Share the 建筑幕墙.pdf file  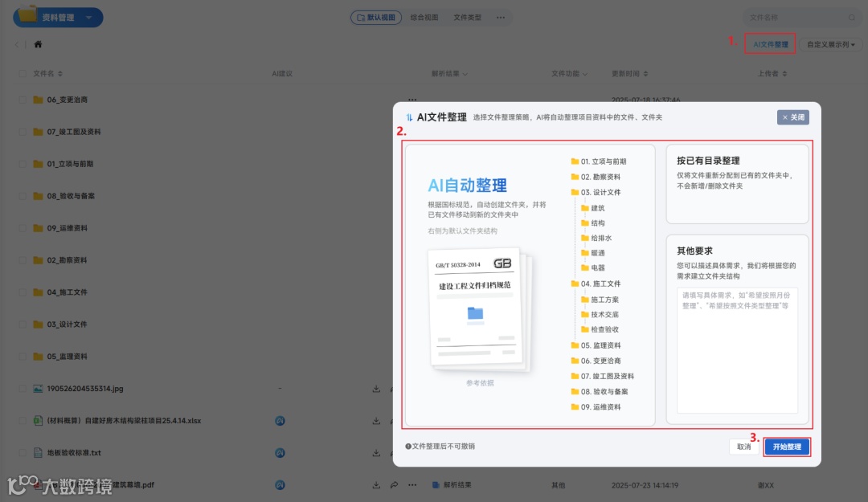(x=394, y=485)
